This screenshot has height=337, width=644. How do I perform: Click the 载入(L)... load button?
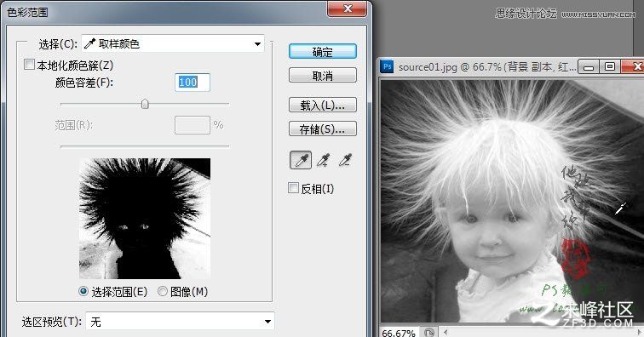(322, 105)
